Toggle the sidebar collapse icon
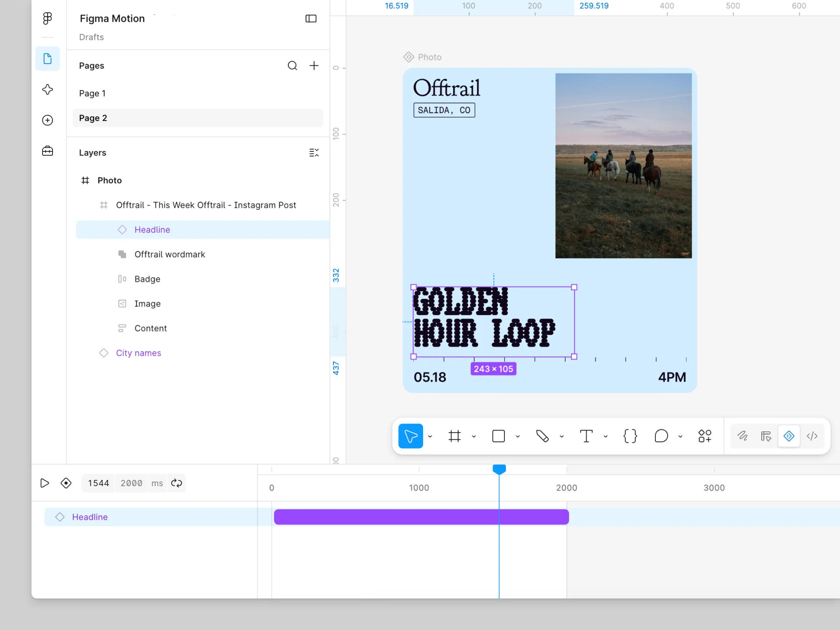Screen dimensions: 840x630 tap(311, 18)
